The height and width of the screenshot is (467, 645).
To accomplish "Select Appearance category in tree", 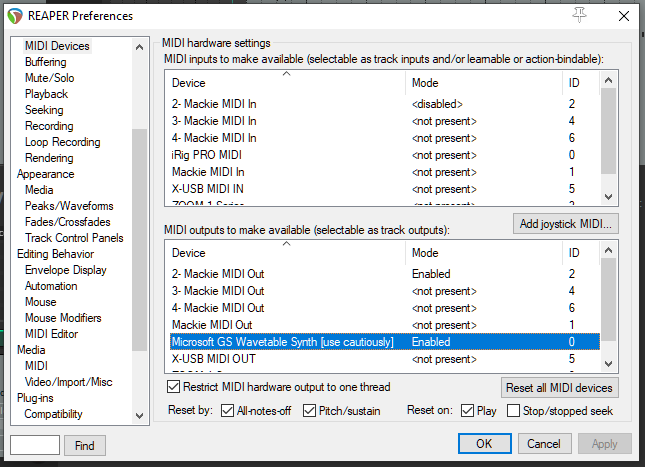I will pyautogui.click(x=46, y=174).
